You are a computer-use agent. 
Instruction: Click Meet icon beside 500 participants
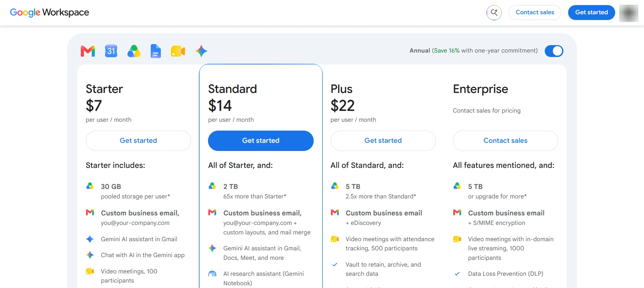coord(335,239)
